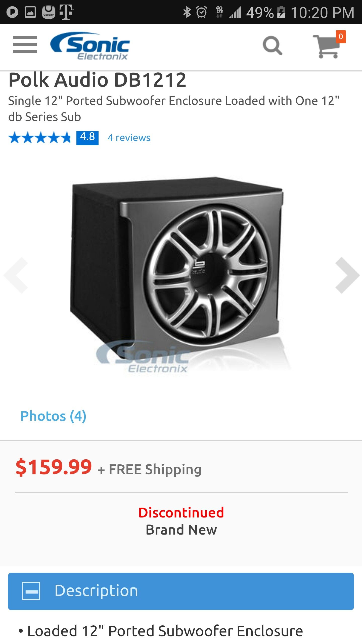Viewport: 362px width, 644px height.
Task: Tap the Polk Audio DB1212 title
Action: (97, 80)
